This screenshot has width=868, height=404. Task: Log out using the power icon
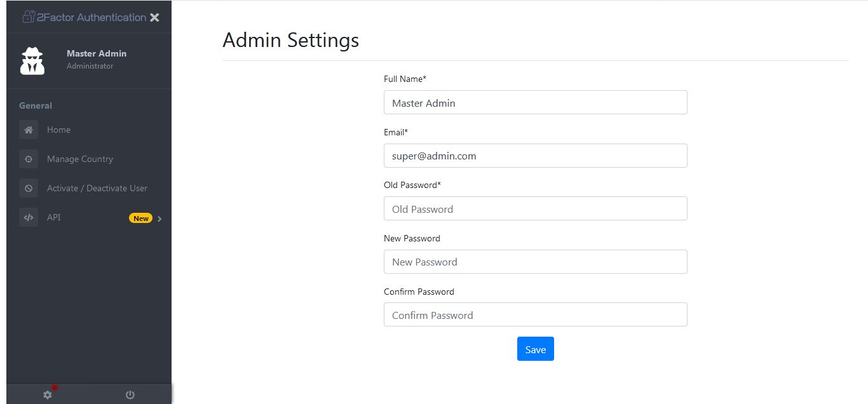coord(130,394)
